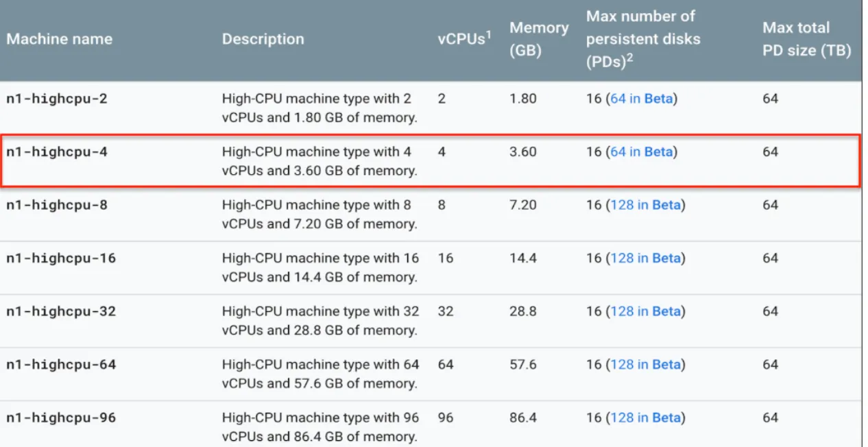The image size is (868, 447).
Task: Open the 128 in Beta link for n1-highcpu-96
Action: tap(644, 418)
